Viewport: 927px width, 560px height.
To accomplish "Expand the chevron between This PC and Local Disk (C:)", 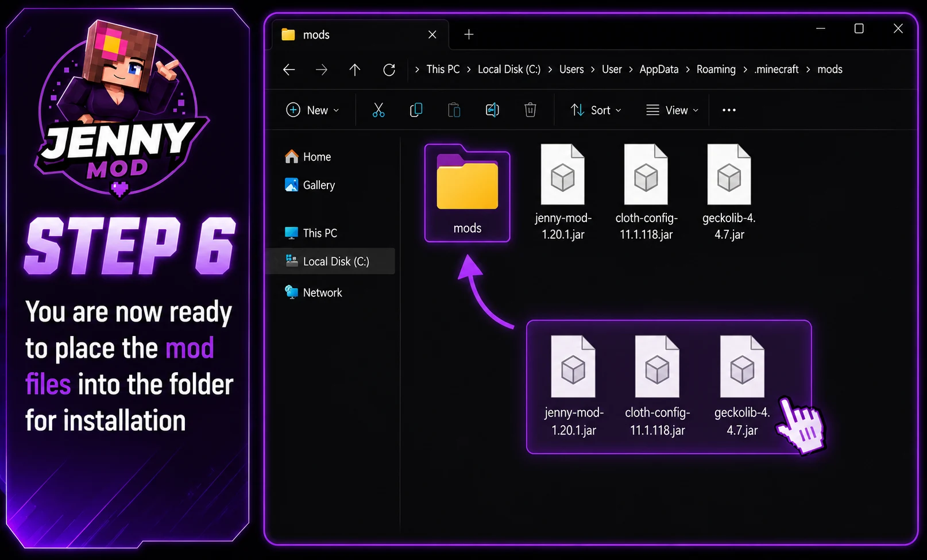I will 469,69.
